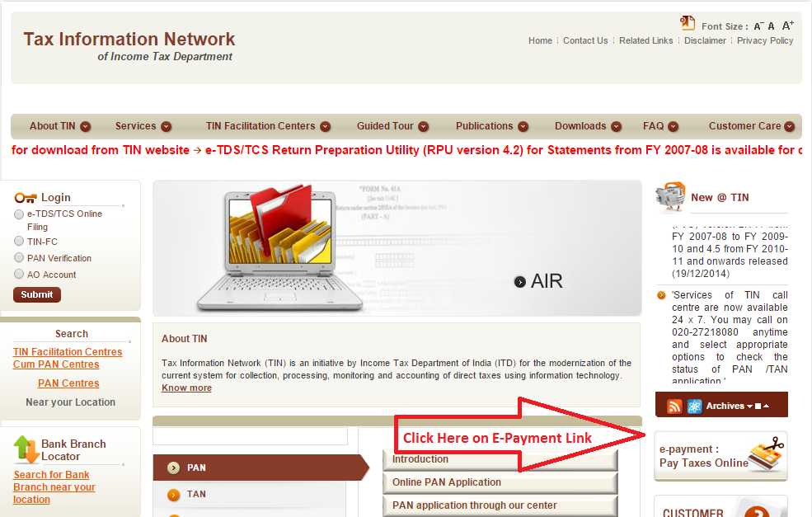
Task: Open the Services menu
Action: (136, 126)
